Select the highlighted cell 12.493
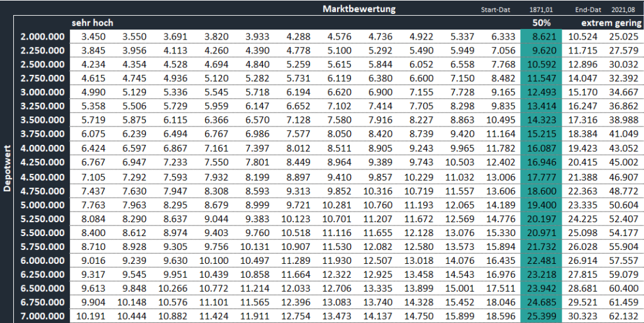The image size is (644, 323). (541, 92)
